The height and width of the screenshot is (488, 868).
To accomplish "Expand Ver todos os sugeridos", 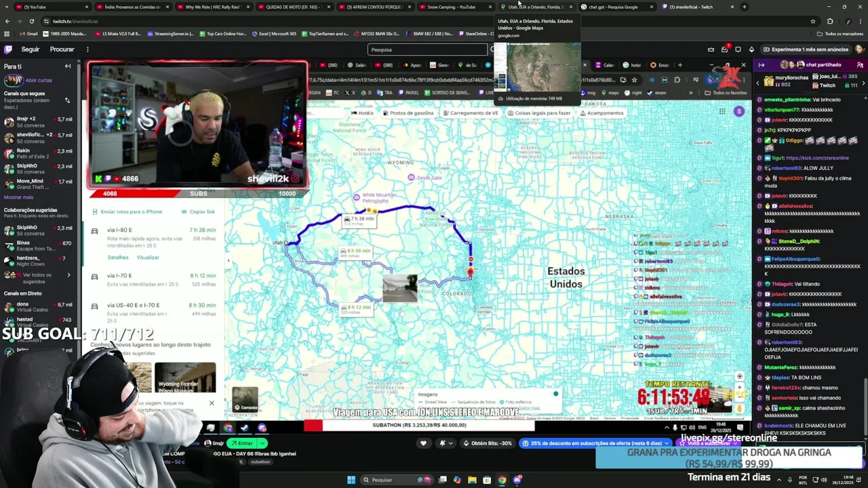I will click(37, 278).
